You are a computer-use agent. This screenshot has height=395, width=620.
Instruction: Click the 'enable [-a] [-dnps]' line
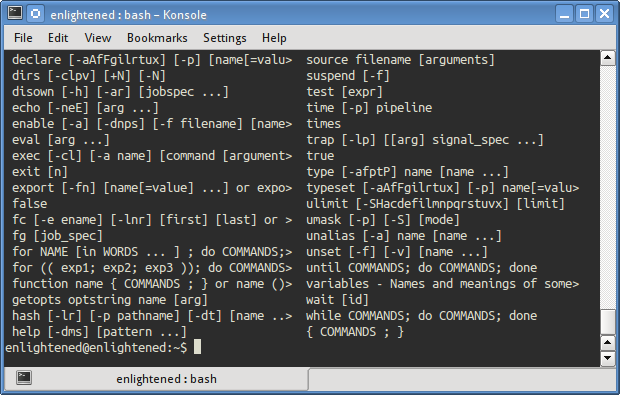pos(152,124)
